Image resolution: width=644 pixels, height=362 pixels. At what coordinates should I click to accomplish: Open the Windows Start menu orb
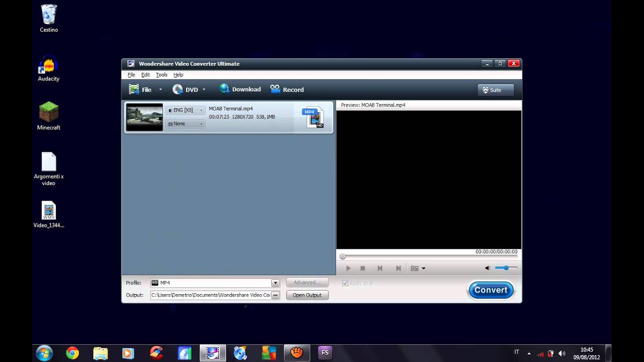pos(44,353)
